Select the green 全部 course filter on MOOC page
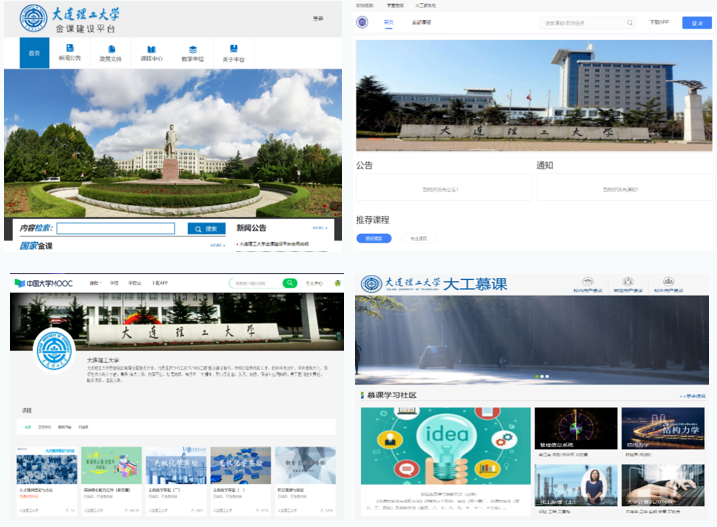The image size is (717, 527). coord(28,427)
